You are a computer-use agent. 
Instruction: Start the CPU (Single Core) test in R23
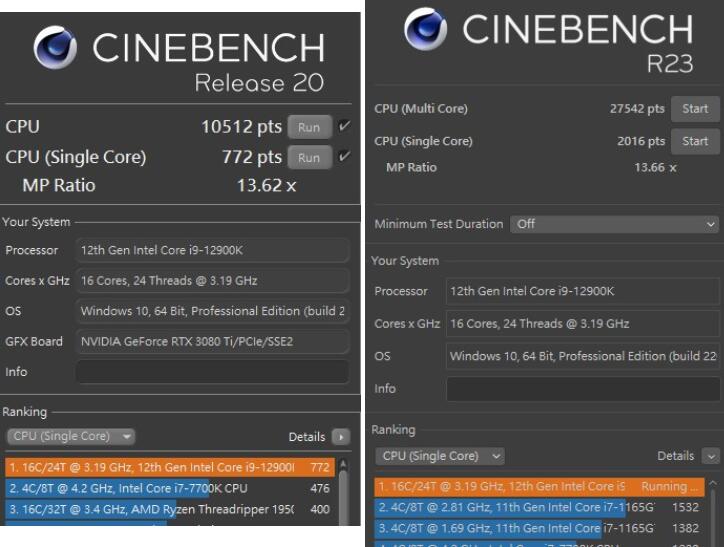(x=694, y=141)
